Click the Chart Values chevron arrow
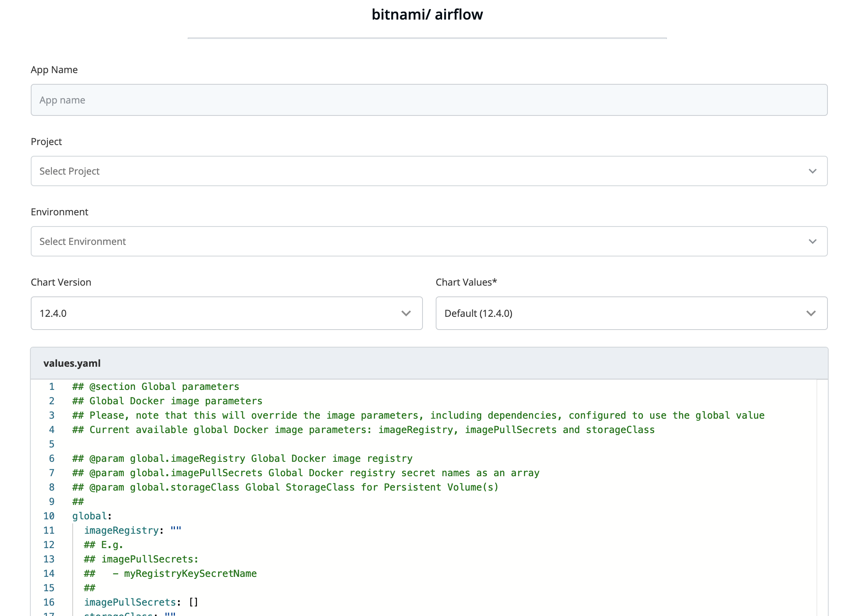 point(811,313)
